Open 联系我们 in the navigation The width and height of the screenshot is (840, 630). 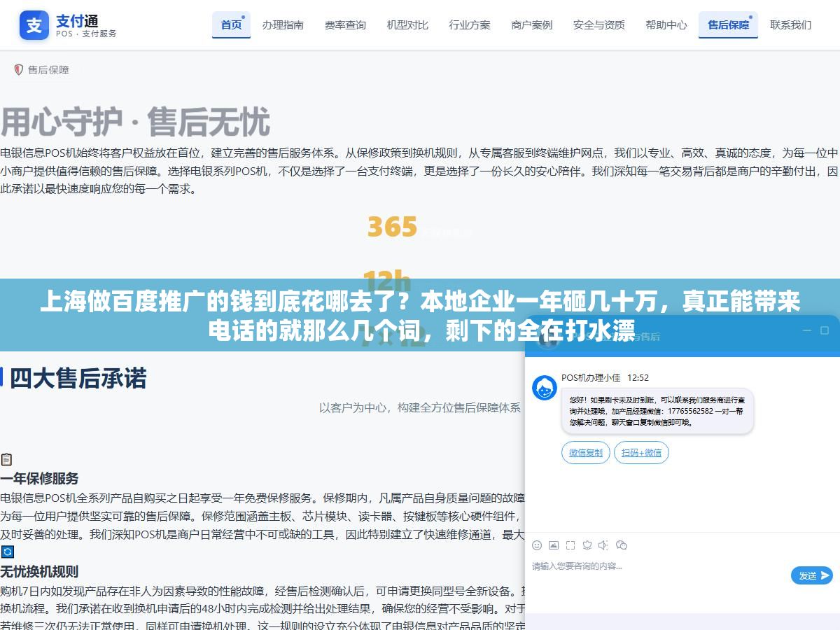pos(791,25)
